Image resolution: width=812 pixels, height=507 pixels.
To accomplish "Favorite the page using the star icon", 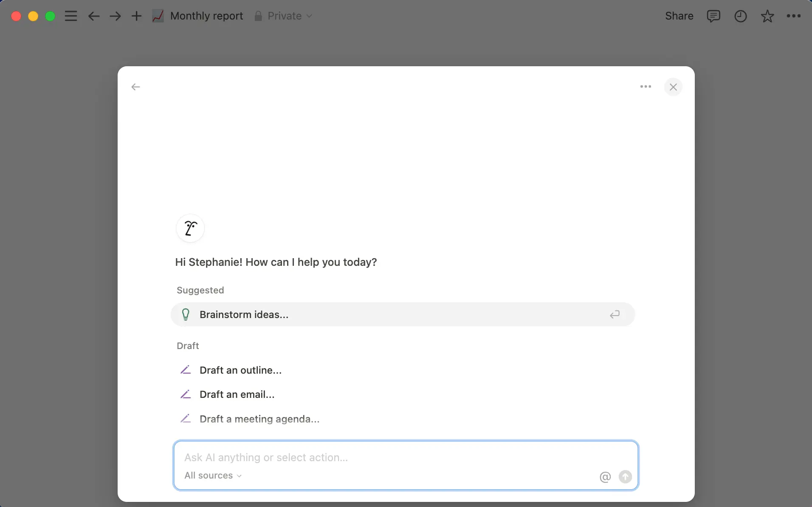I will (768, 16).
